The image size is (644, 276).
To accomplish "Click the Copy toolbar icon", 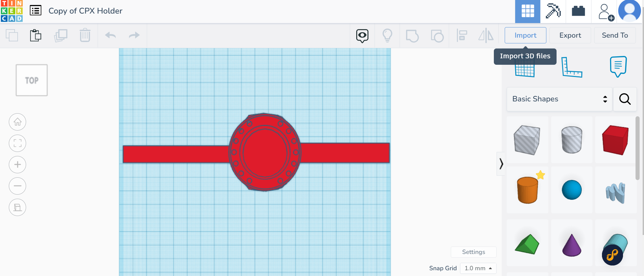I will 12,35.
